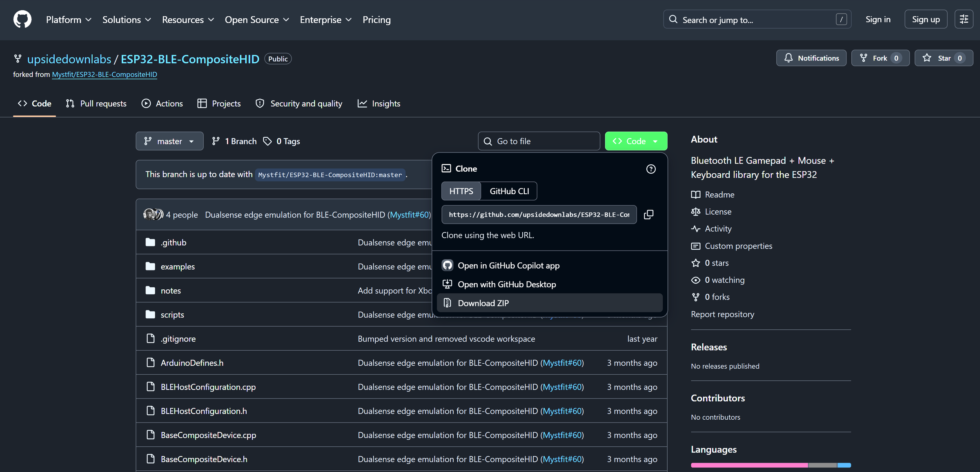
Task: Click the terminal icon beside Clone heading
Action: [446, 168]
